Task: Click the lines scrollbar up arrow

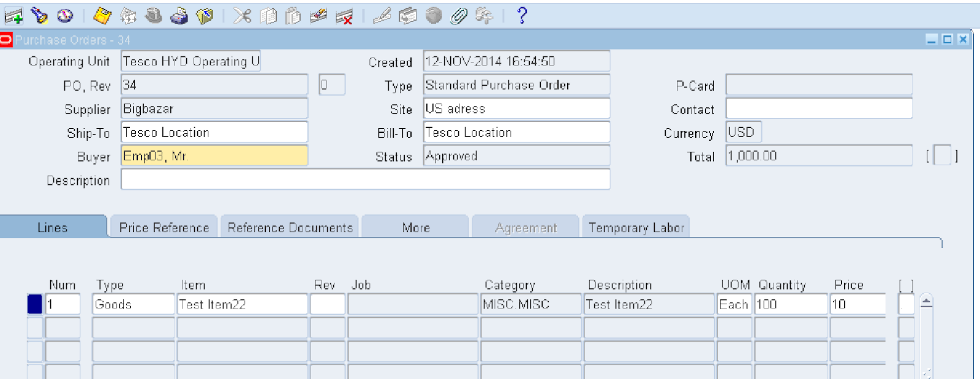Action: [x=927, y=301]
